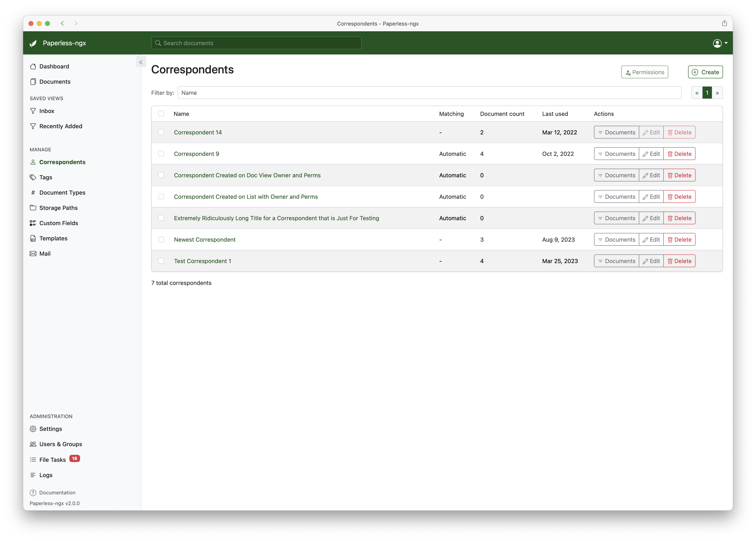Click the Users & Groups people icon
The width and height of the screenshot is (756, 541).
(33, 444)
